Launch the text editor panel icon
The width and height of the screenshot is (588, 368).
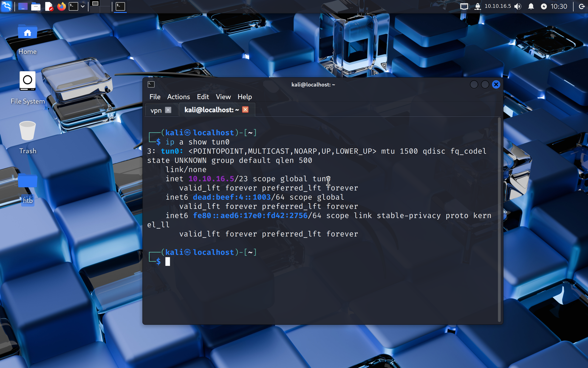[49, 6]
